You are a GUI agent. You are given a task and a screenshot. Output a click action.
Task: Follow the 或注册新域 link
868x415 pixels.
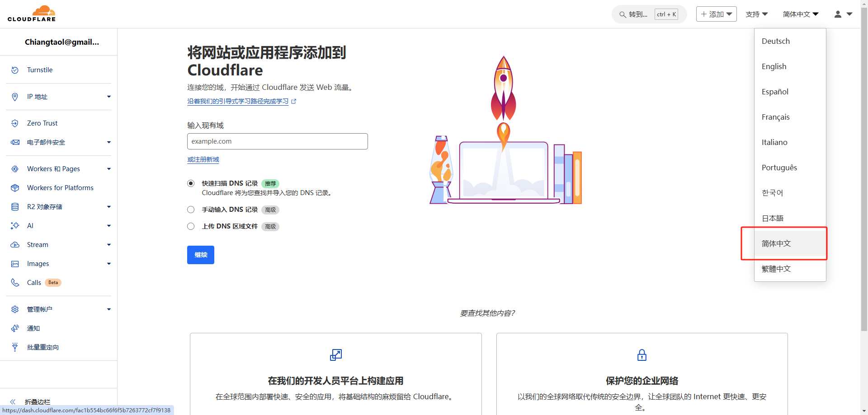203,159
